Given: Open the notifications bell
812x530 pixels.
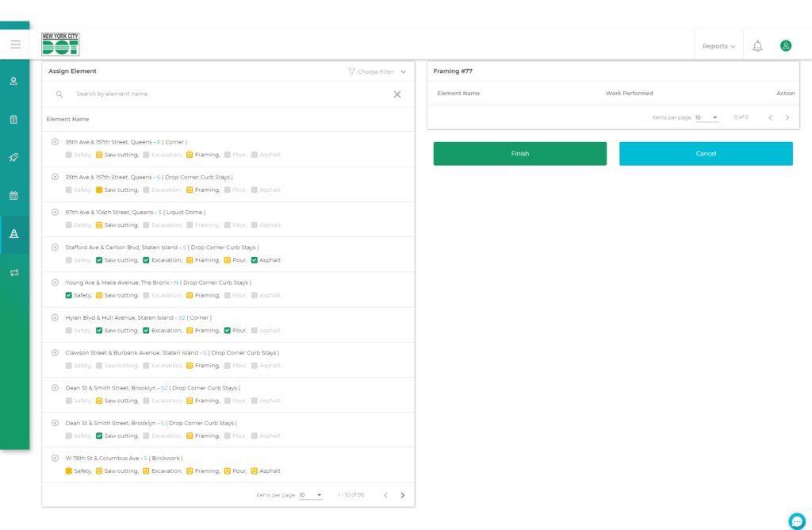Looking at the screenshot, I should tap(757, 46).
